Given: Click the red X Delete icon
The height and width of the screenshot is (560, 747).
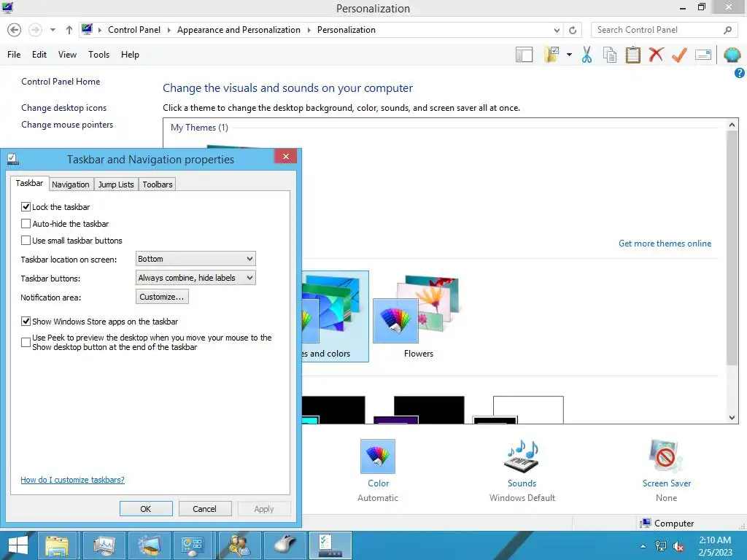Looking at the screenshot, I should point(656,54).
